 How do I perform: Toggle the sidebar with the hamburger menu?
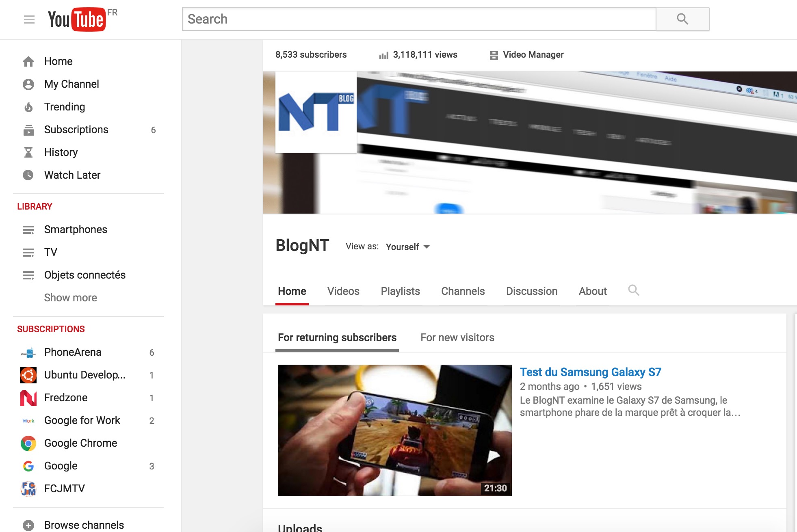[29, 19]
